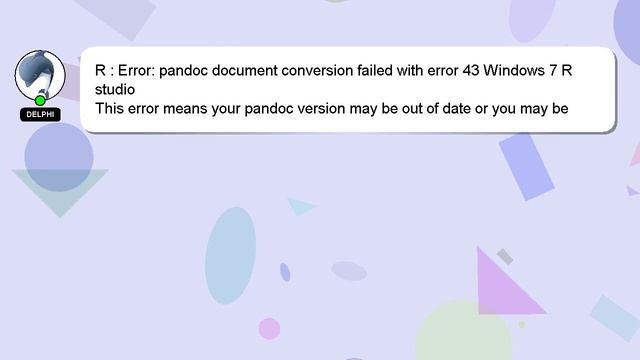Select the light blue rectangle bottom right
640x360 pixels.
(615, 318)
